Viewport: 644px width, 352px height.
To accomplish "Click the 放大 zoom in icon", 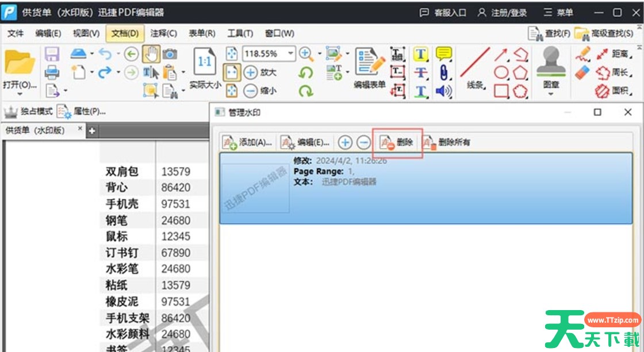I will pos(251,73).
